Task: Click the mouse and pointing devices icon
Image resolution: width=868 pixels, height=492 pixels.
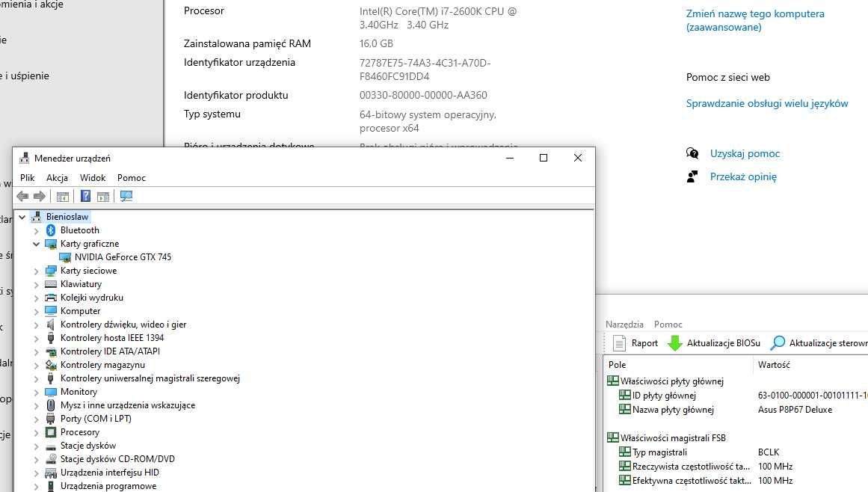Action: tap(51, 405)
